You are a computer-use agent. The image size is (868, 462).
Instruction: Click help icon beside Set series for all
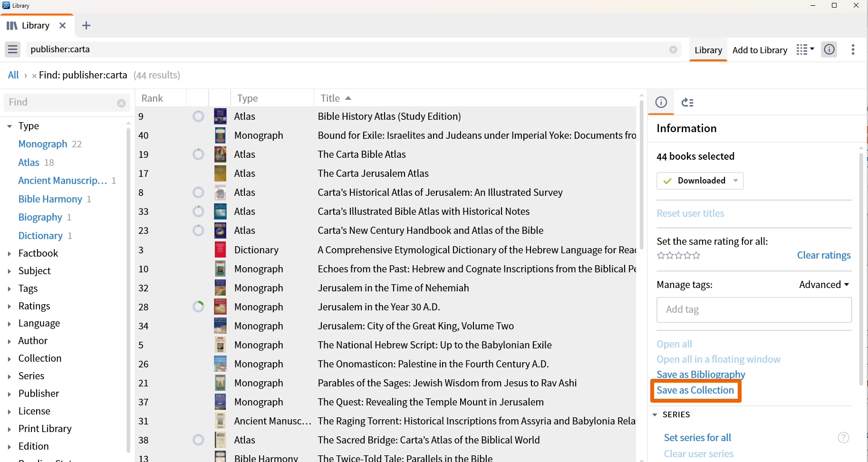pos(843,438)
